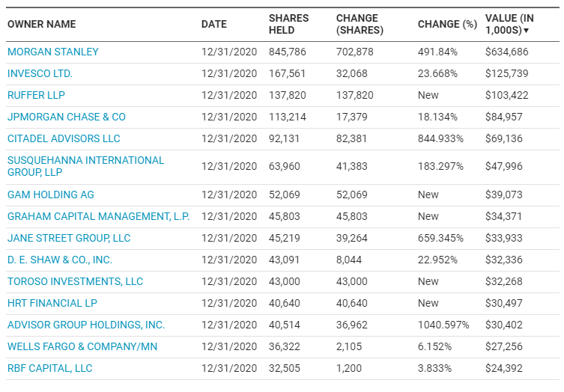This screenshot has width=564, height=392.
Task: Sort by the Date column header
Action: [213, 24]
